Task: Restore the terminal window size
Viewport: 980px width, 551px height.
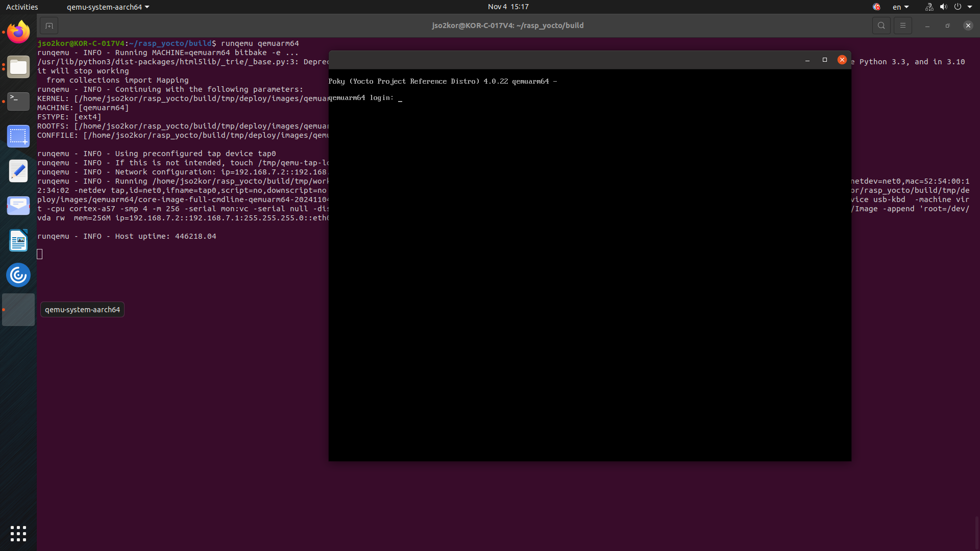Action: click(947, 26)
